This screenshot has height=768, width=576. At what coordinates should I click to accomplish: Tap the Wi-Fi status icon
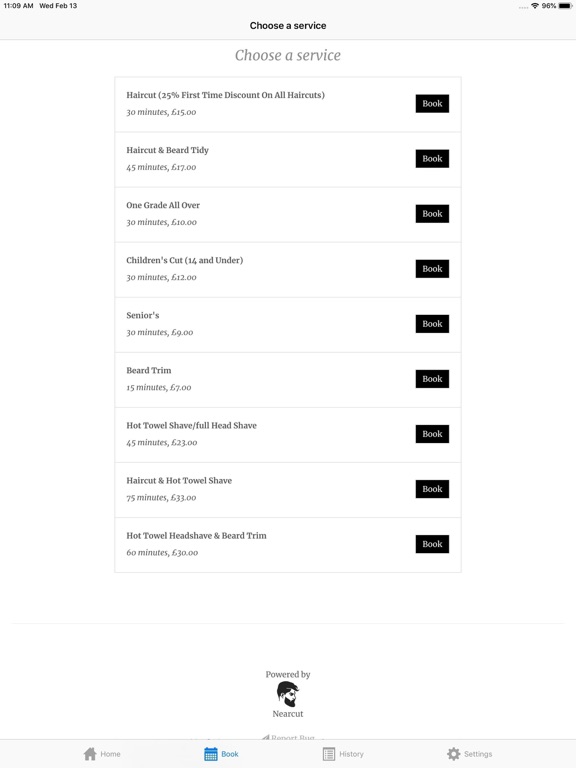(x=535, y=6)
